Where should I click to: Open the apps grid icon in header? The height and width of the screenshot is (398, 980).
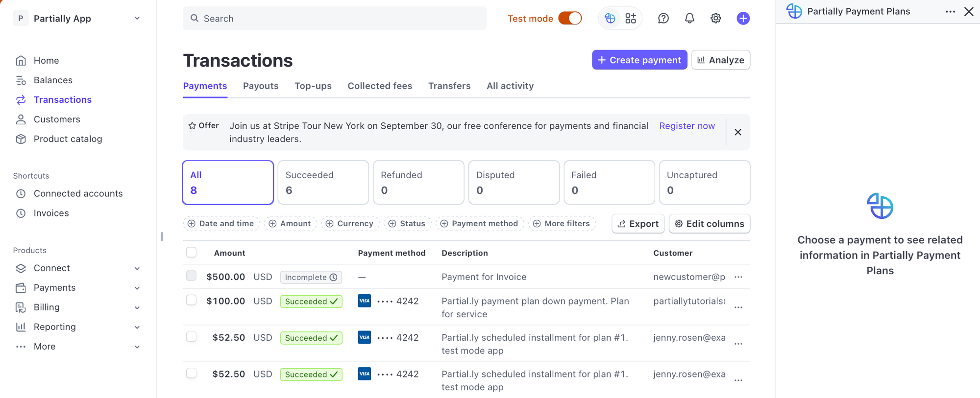click(x=631, y=19)
